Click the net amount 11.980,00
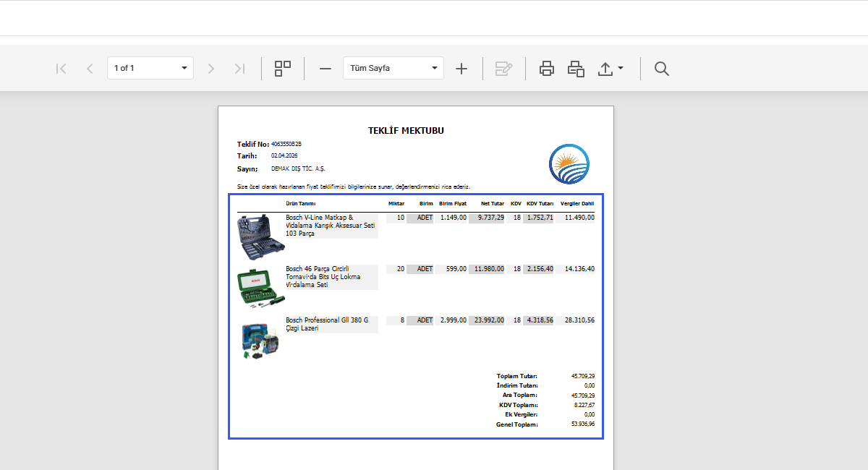 tap(489, 269)
